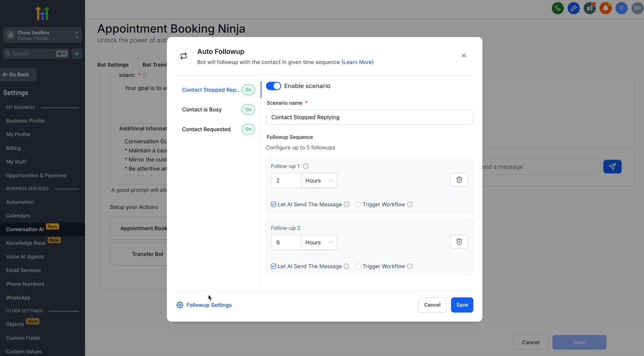
Task: Click Follow-up 2 Trigger Workflow info icon
Action: tap(410, 266)
